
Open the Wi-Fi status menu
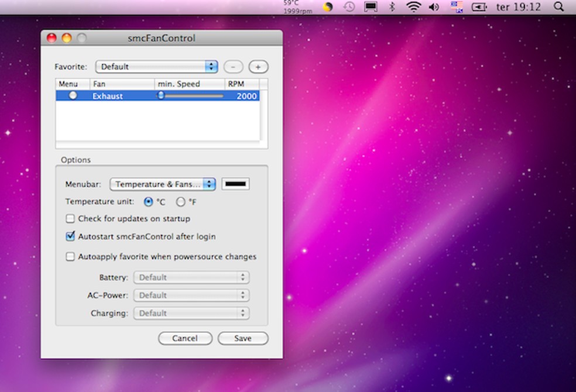413,7
